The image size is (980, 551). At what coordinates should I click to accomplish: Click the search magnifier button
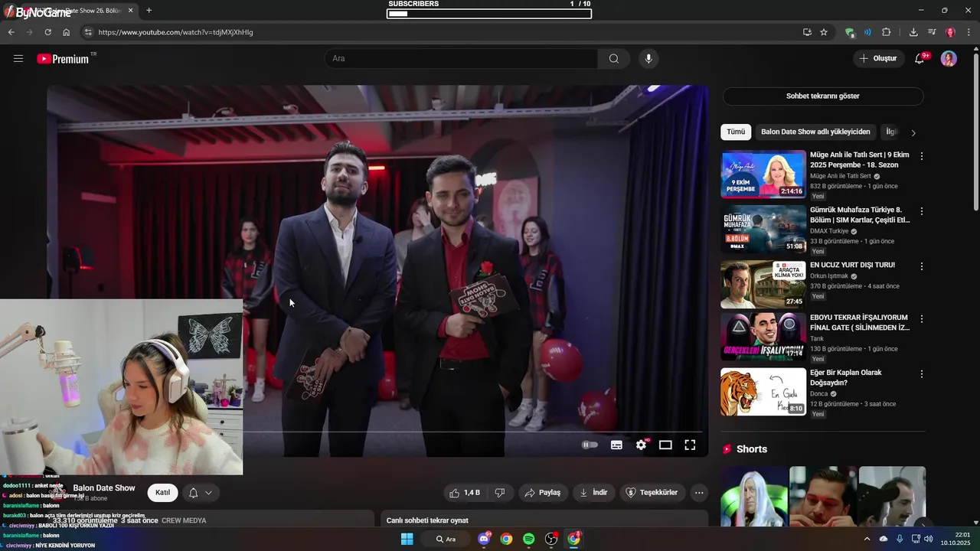pos(614,59)
